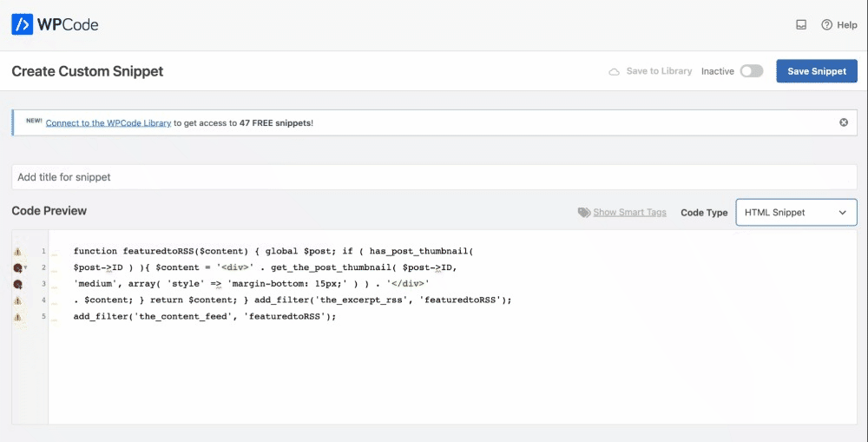Click the warning icon on line 5
The image size is (868, 442).
pos(17,317)
